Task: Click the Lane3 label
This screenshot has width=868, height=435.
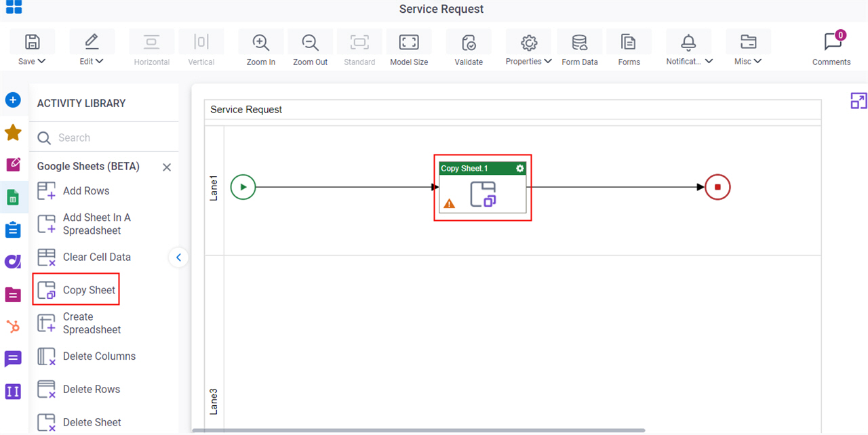Action: click(214, 401)
